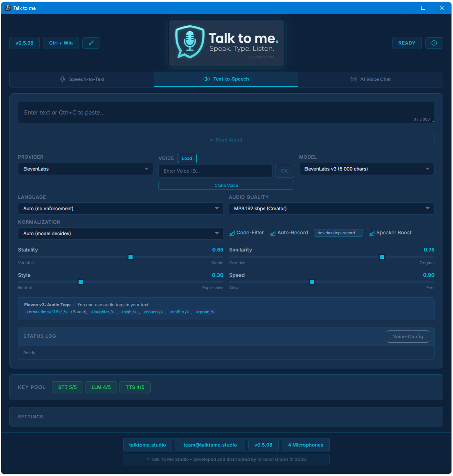Open the Model ElevenLabs v3 dropdown
453x476 pixels.
click(x=367, y=169)
